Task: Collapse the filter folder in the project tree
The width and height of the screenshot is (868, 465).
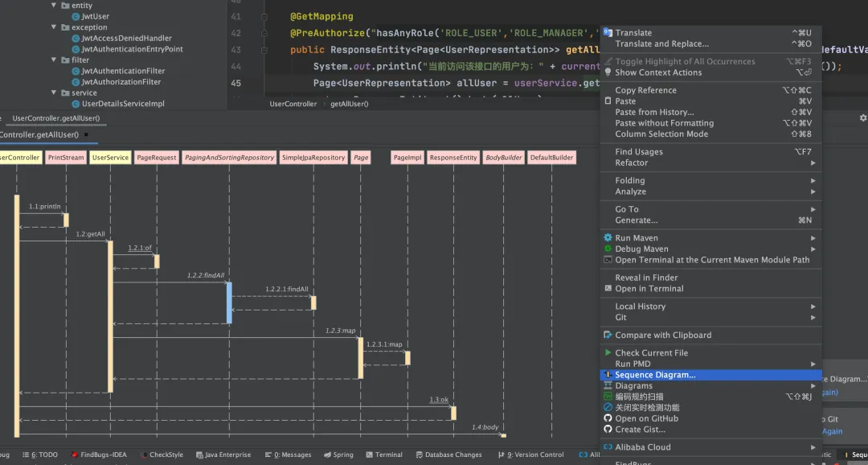Action: point(55,60)
